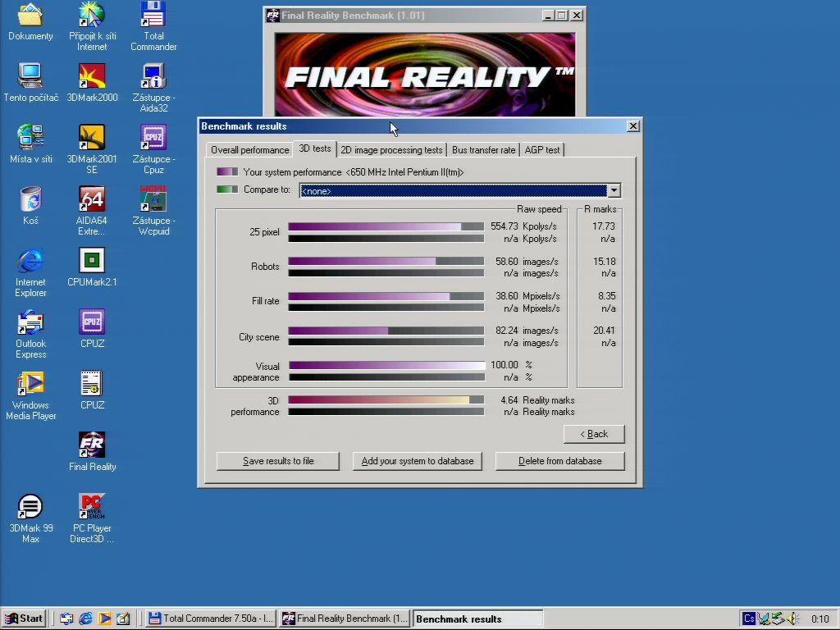This screenshot has width=840, height=630.
Task: Launch Windows Media Player desktop shortcut
Action: click(x=30, y=395)
